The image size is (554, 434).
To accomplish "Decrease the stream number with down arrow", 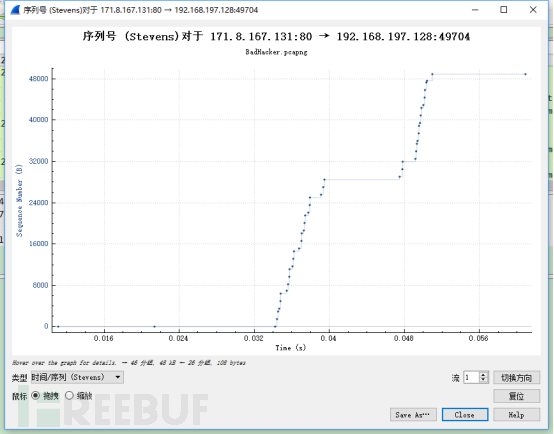I will click(x=484, y=380).
